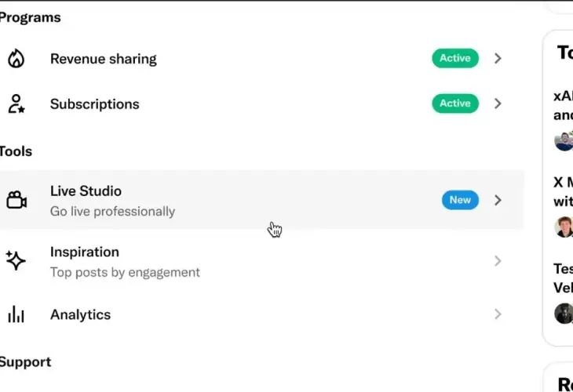Select the Subscriptions program label
The width and height of the screenshot is (573, 392).
click(x=95, y=104)
